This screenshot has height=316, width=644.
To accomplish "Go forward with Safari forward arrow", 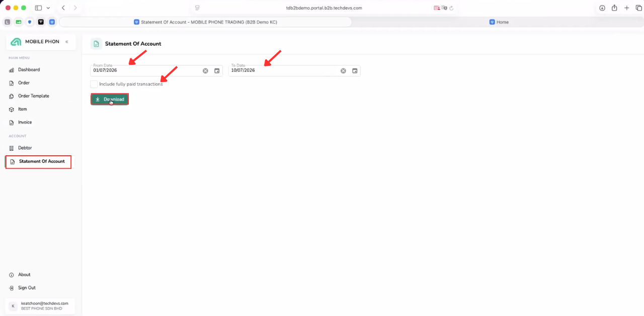I will pos(75,8).
